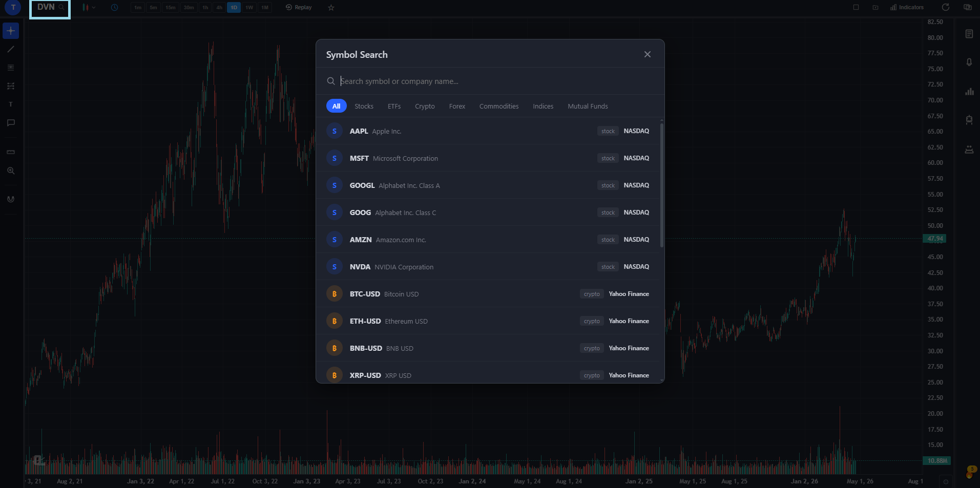Viewport: 980px width, 488px height.
Task: Choose XRP-USD result row
Action: tap(488, 373)
